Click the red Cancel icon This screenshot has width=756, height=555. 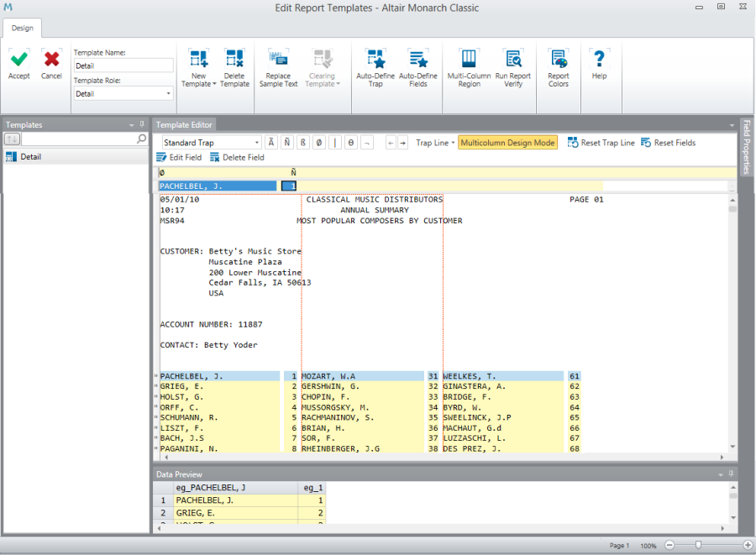[51, 60]
